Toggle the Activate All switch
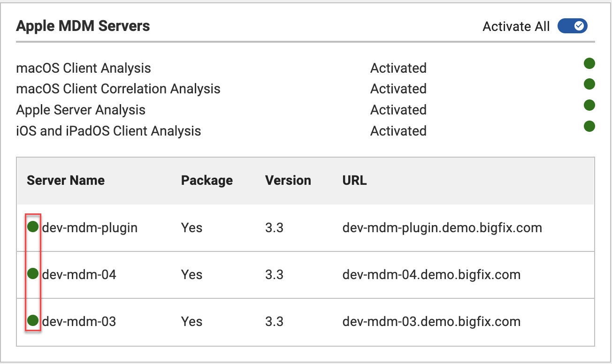The height and width of the screenshot is (364, 612). (572, 26)
